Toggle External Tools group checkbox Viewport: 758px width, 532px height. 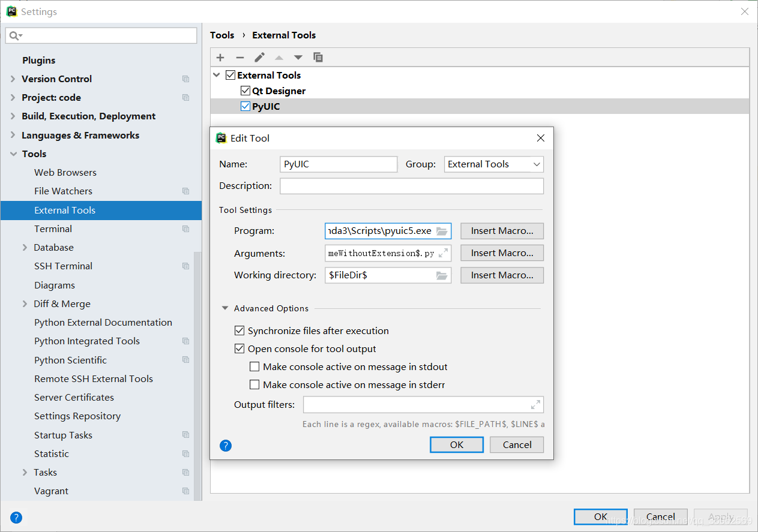coord(230,75)
